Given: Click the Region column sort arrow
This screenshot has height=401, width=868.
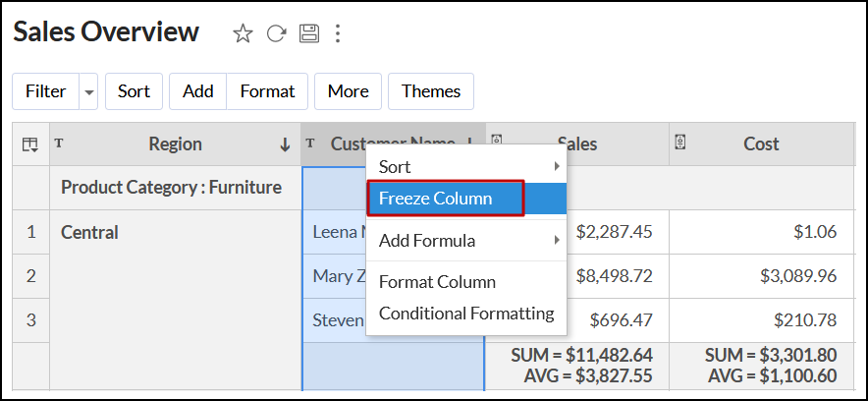Looking at the screenshot, I should [285, 144].
